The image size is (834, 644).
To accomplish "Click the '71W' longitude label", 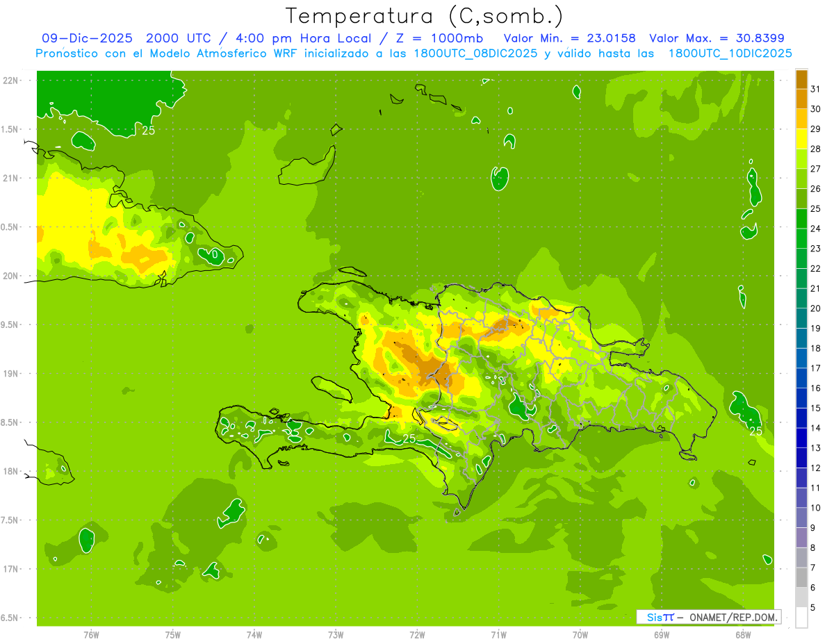I will (x=498, y=634).
